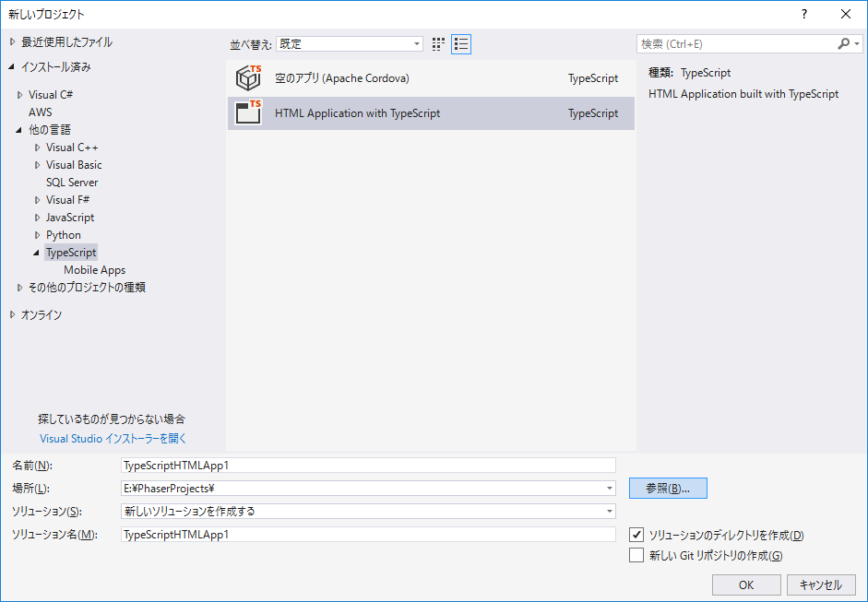This screenshot has height=602, width=868.
Task: Open the 場所 path history dropdown
Action: (610, 488)
